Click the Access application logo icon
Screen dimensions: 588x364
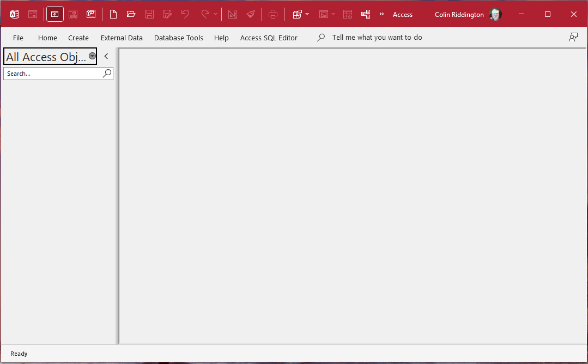(14, 14)
